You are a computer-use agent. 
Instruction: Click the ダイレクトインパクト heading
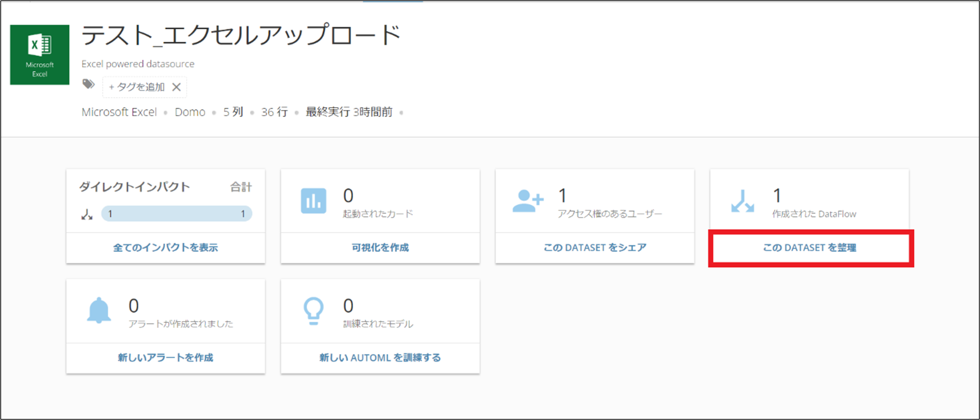click(134, 187)
